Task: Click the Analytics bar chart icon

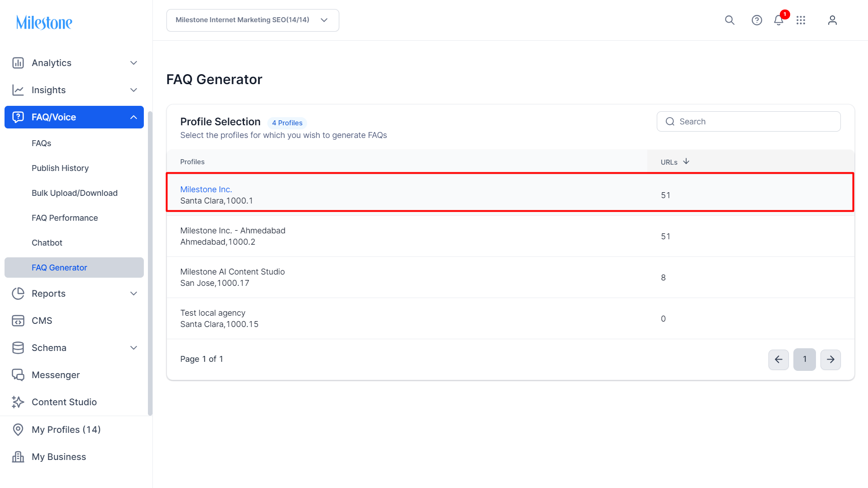Action: pyautogui.click(x=18, y=63)
